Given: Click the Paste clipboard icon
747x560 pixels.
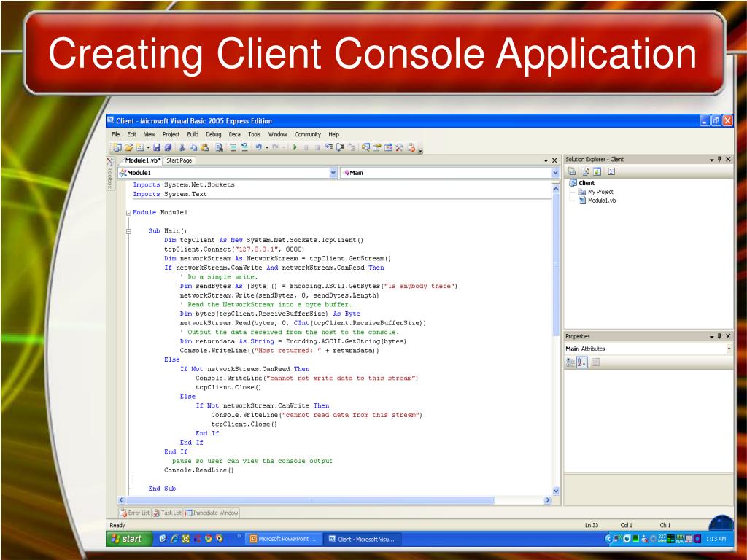Looking at the screenshot, I should pyautogui.click(x=205, y=147).
